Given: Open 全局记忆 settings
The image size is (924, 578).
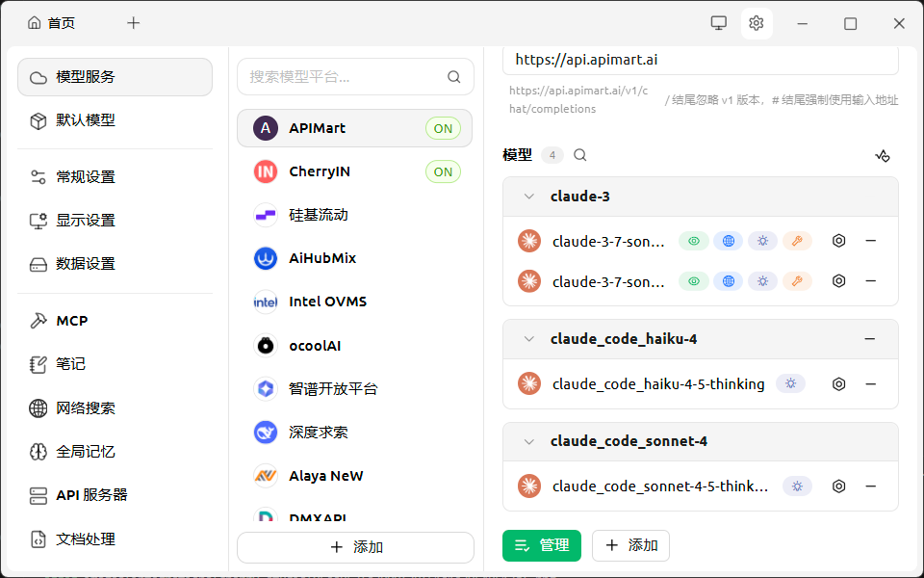Looking at the screenshot, I should click(115, 452).
